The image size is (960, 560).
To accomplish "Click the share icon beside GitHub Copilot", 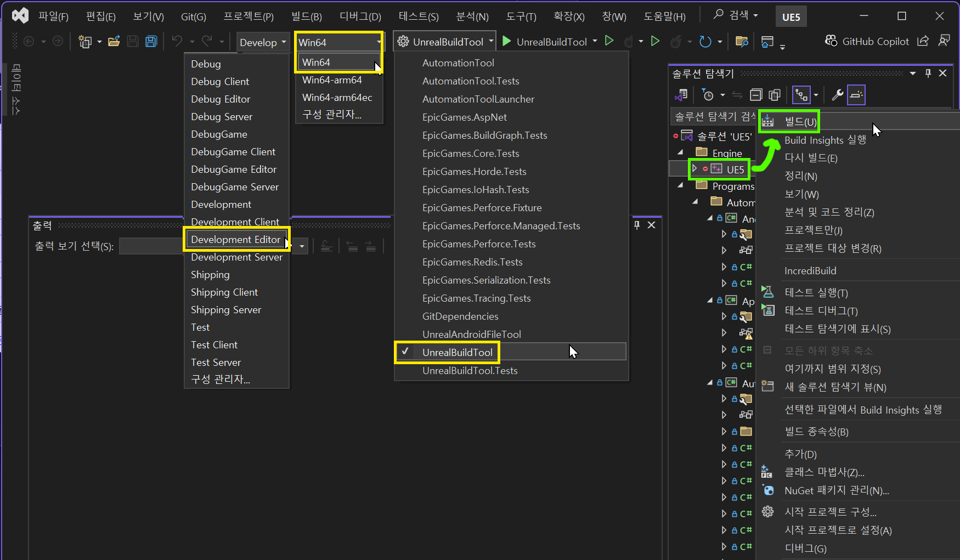I will click(923, 41).
